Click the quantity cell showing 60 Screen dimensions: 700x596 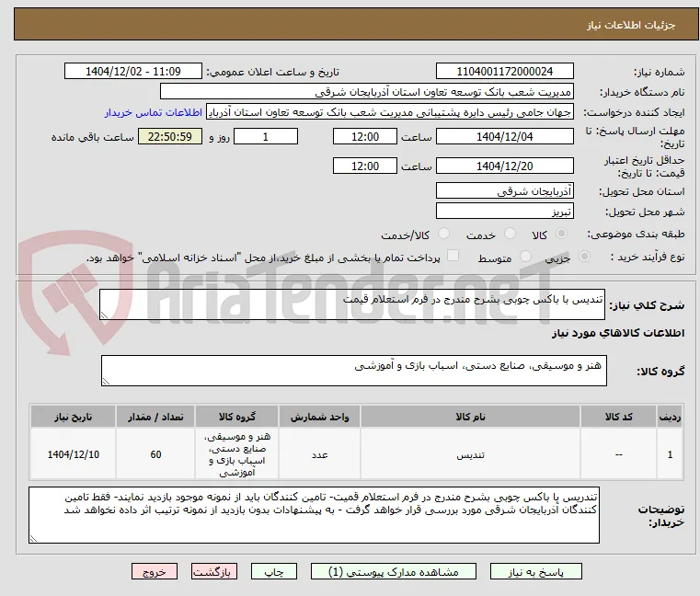coord(155,454)
